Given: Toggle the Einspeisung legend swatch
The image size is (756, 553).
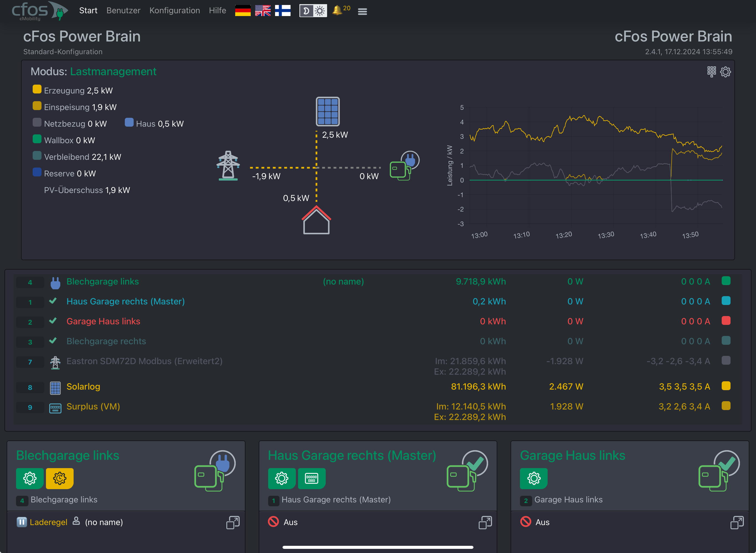Looking at the screenshot, I should point(37,106).
